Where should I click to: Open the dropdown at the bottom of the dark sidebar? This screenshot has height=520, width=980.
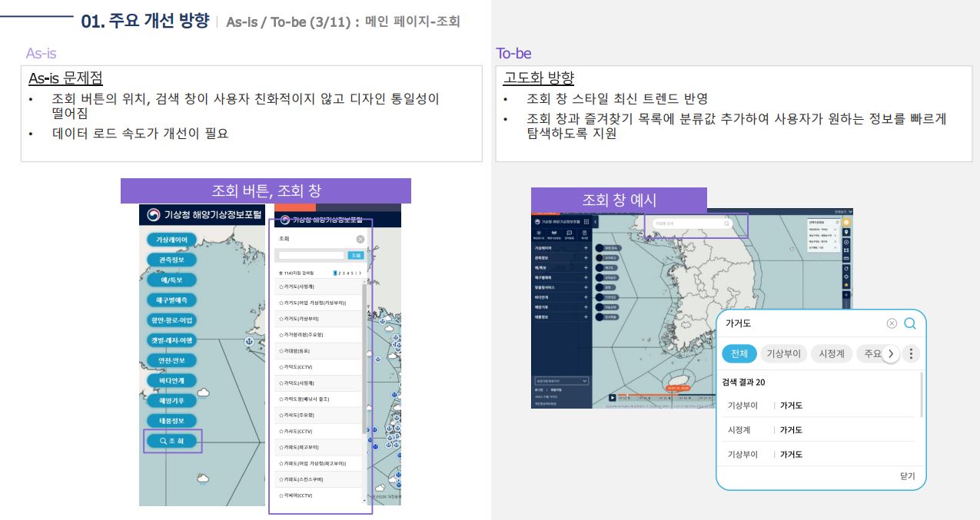[x=561, y=380]
